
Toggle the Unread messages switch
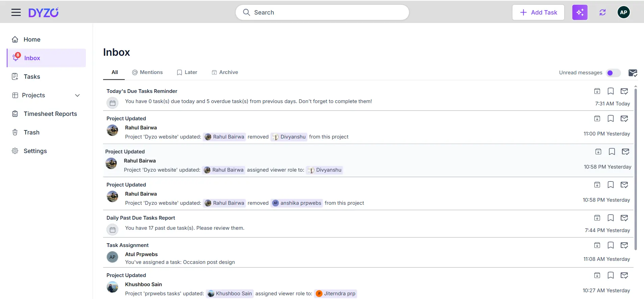(x=613, y=73)
